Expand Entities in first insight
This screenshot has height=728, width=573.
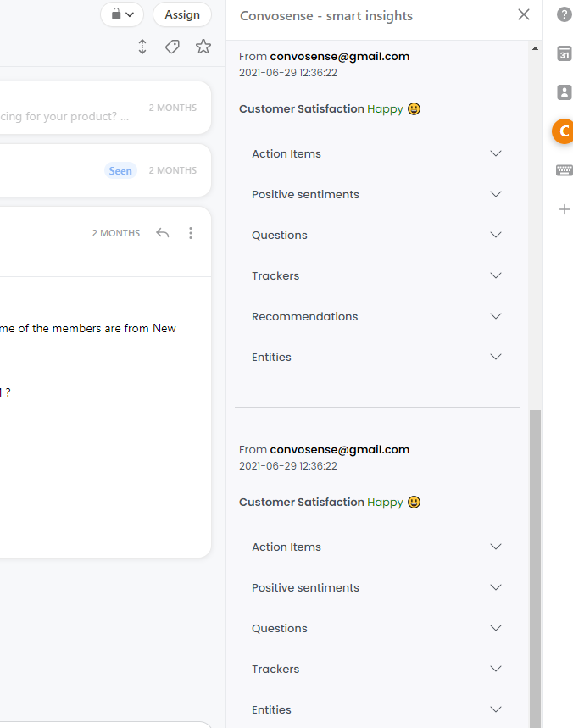click(376, 357)
